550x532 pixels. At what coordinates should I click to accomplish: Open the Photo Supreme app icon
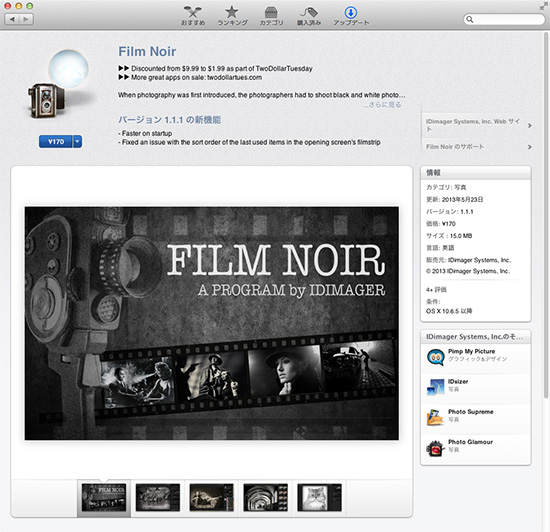click(x=435, y=417)
